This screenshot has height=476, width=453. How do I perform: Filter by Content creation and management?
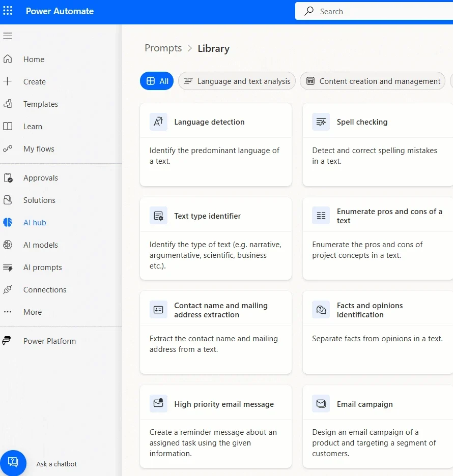pyautogui.click(x=373, y=81)
